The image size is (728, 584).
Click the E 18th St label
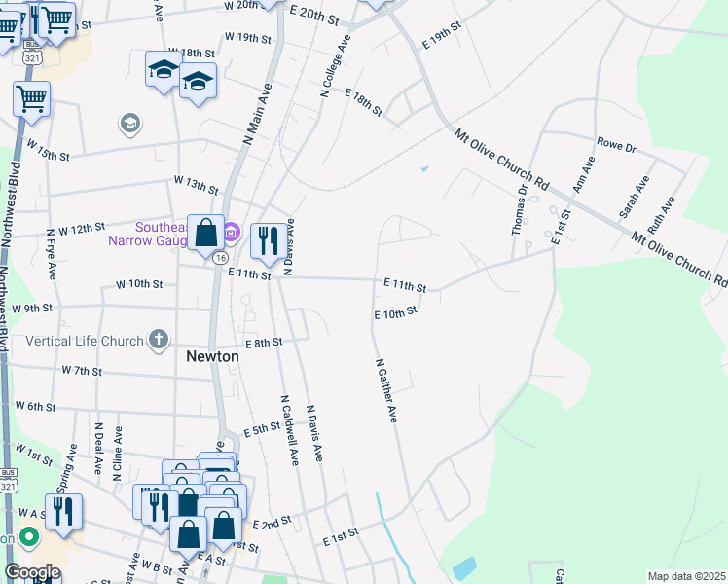[364, 102]
